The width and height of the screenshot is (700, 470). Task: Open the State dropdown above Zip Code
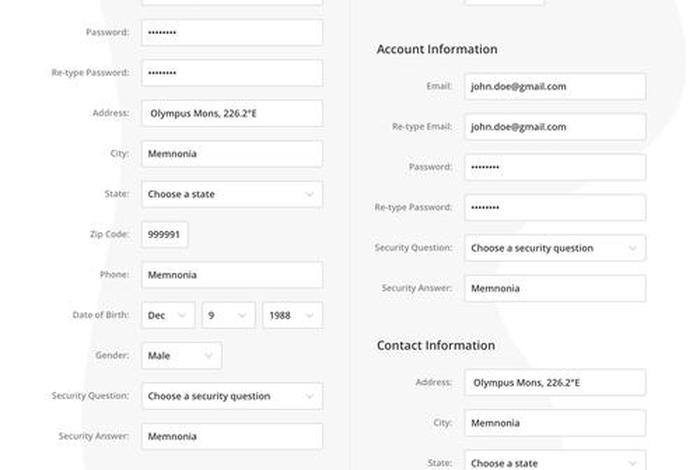(x=232, y=194)
